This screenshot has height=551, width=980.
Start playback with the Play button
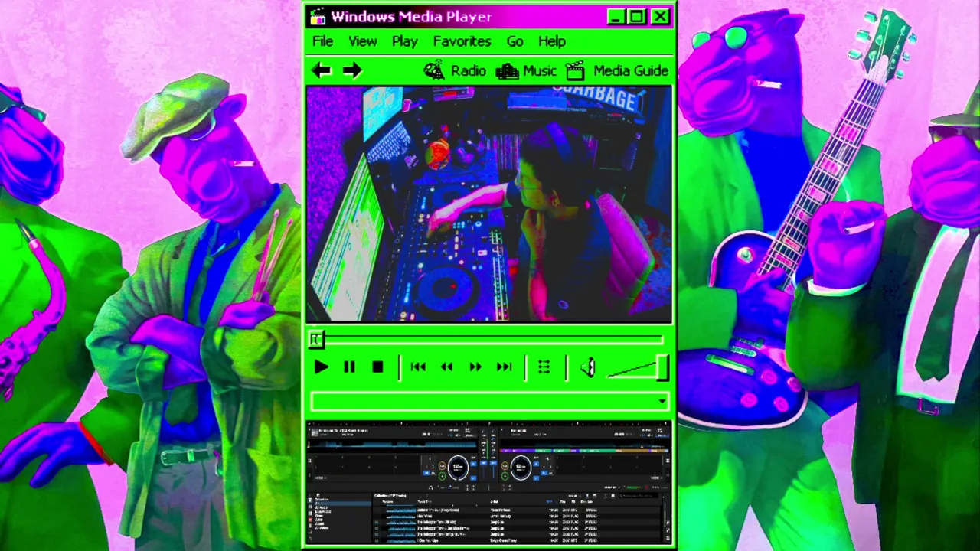[321, 368]
